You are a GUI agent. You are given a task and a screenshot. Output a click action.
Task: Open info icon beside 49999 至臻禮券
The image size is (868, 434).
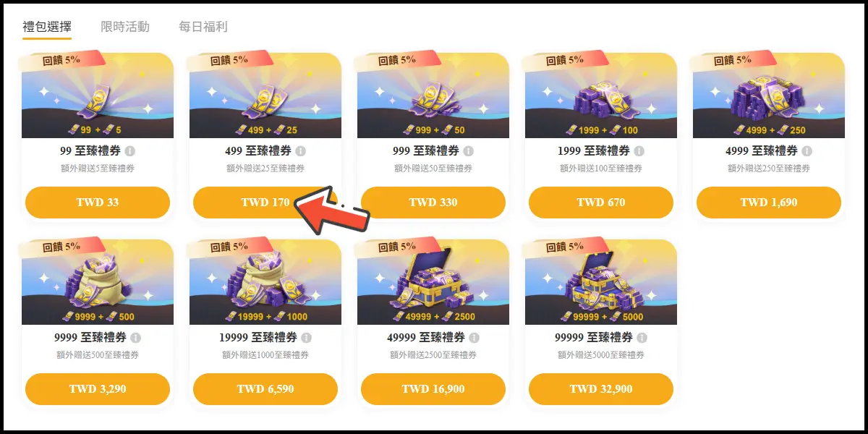coord(474,338)
